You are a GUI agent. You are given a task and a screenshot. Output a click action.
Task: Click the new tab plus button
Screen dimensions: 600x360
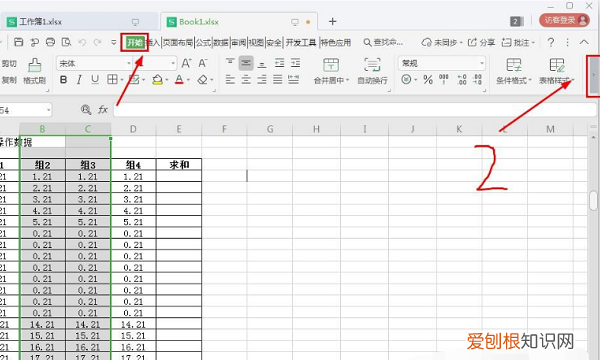pyautogui.click(x=333, y=21)
